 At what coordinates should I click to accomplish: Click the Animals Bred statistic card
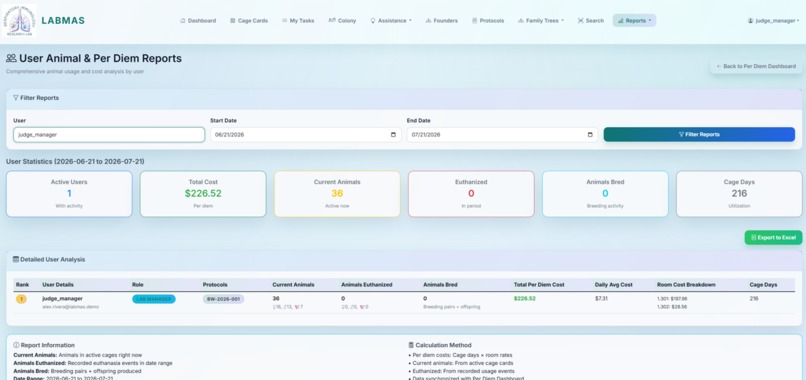[x=605, y=194]
